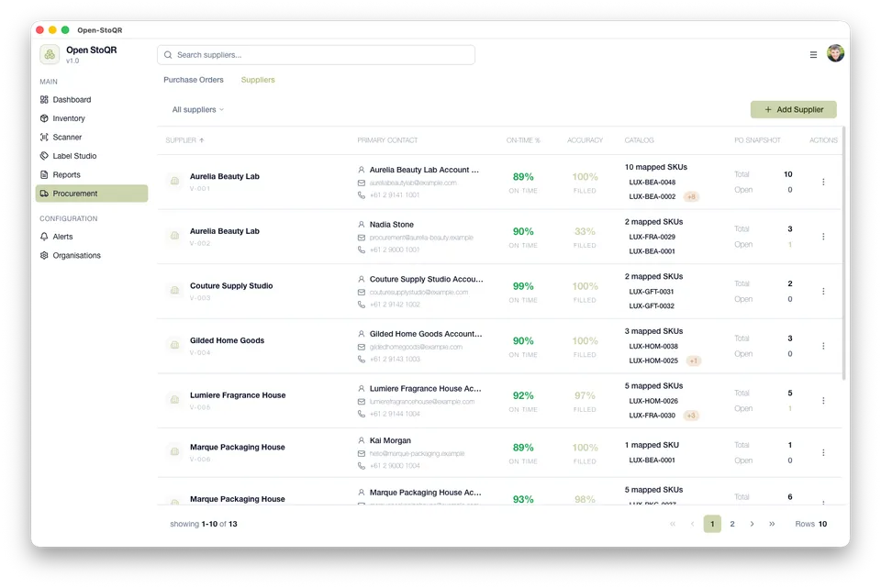This screenshot has height=588, width=881.
Task: Click SKU LUX-FRA-0029
Action: 652,237
